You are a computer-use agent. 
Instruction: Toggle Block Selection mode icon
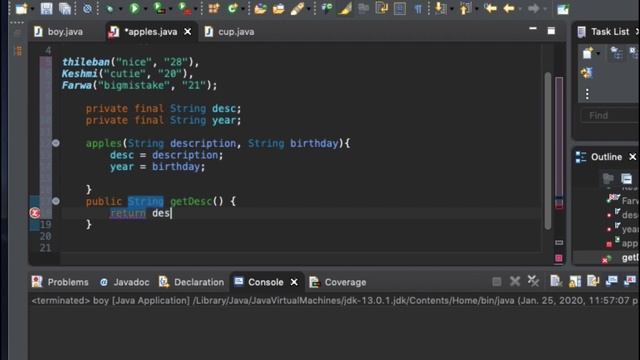[x=400, y=9]
